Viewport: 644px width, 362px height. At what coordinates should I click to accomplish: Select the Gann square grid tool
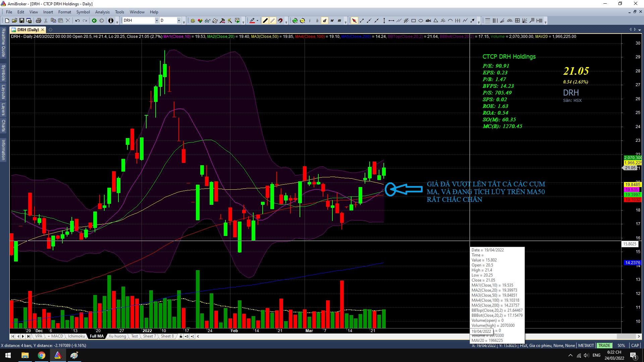click(x=517, y=21)
